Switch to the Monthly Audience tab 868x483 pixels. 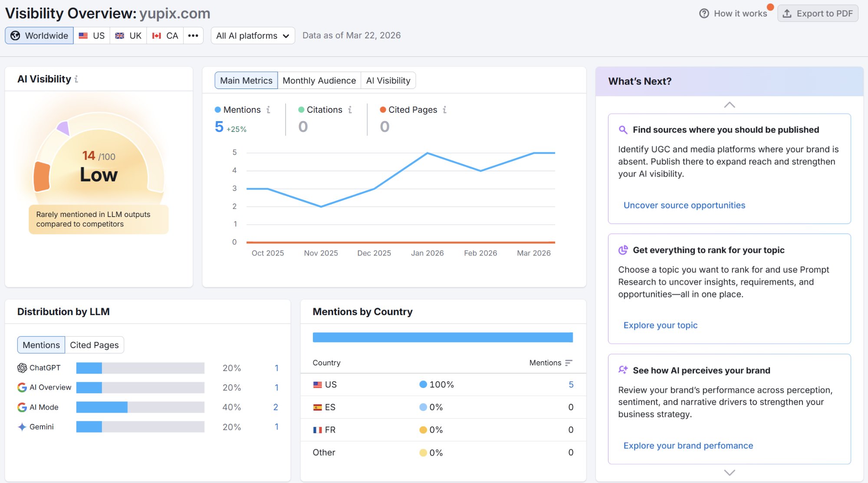tap(319, 81)
